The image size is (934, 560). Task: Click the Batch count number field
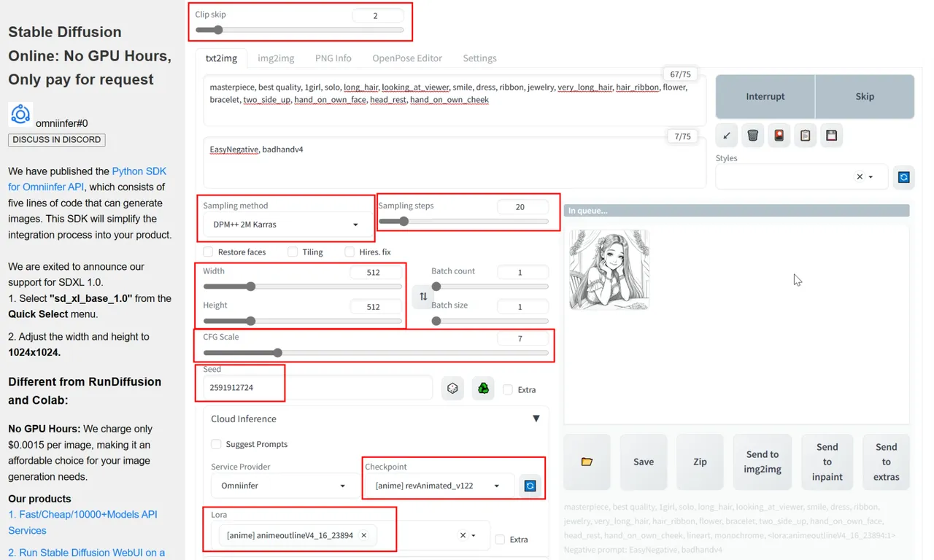tap(522, 272)
